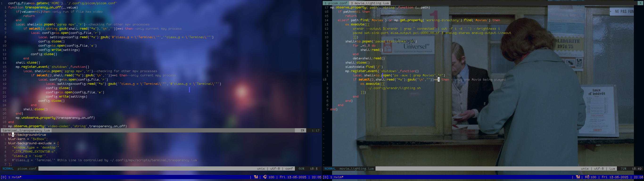Click the if path==nil then line

pos(354,12)
